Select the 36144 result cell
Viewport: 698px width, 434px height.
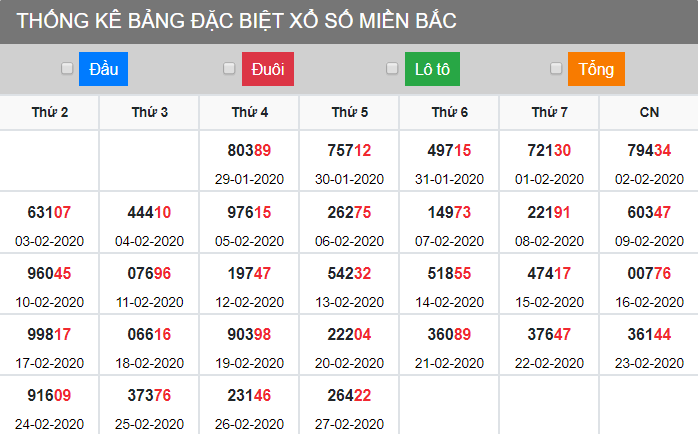click(x=649, y=335)
